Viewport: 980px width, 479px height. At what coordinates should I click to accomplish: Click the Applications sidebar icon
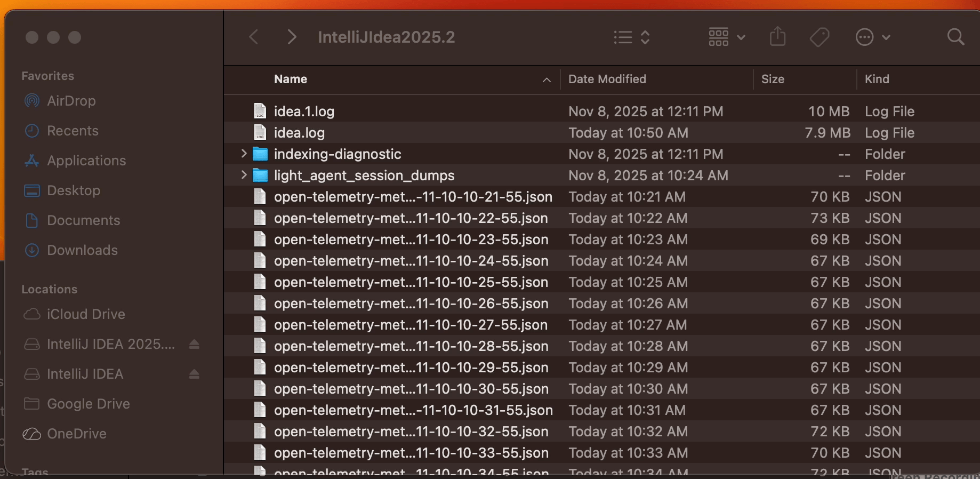tap(32, 161)
